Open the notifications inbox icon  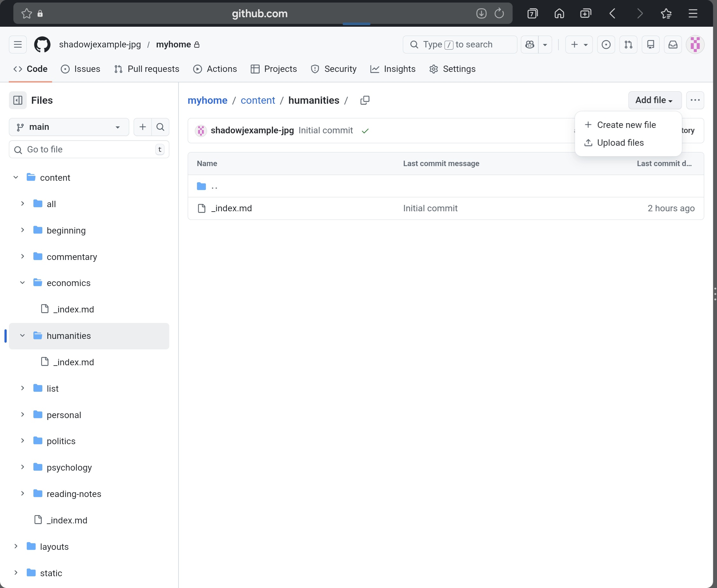click(x=673, y=44)
